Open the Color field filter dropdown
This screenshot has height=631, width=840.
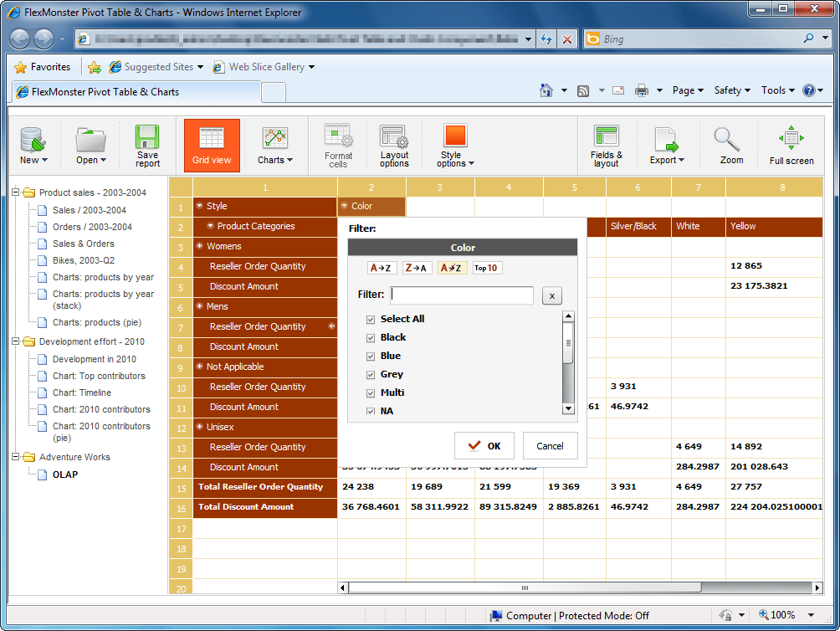[345, 206]
